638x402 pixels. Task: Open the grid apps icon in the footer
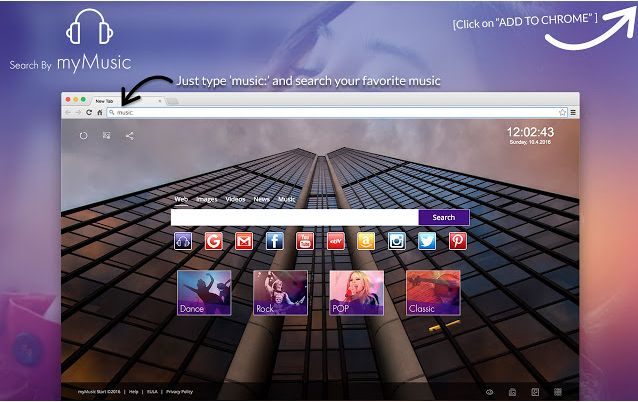(x=558, y=392)
